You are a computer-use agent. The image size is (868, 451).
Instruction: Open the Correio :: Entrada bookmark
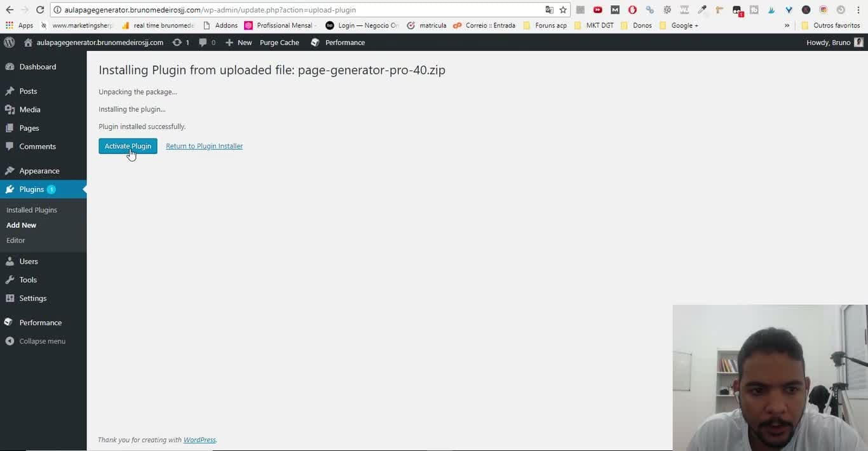[484, 25]
